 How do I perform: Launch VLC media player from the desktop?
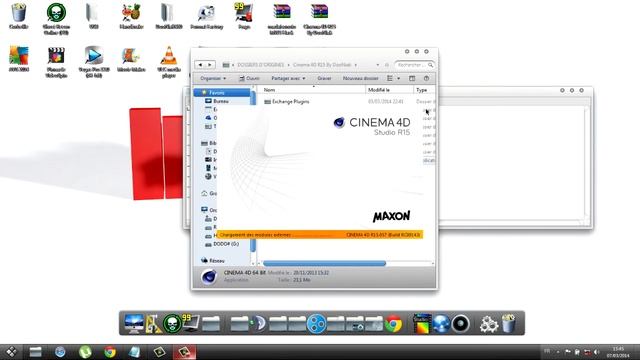tap(169, 61)
